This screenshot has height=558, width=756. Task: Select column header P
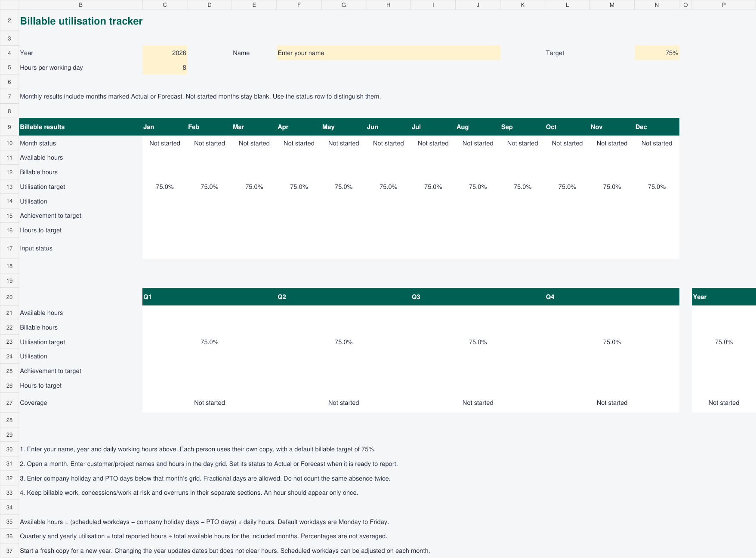(724, 5)
